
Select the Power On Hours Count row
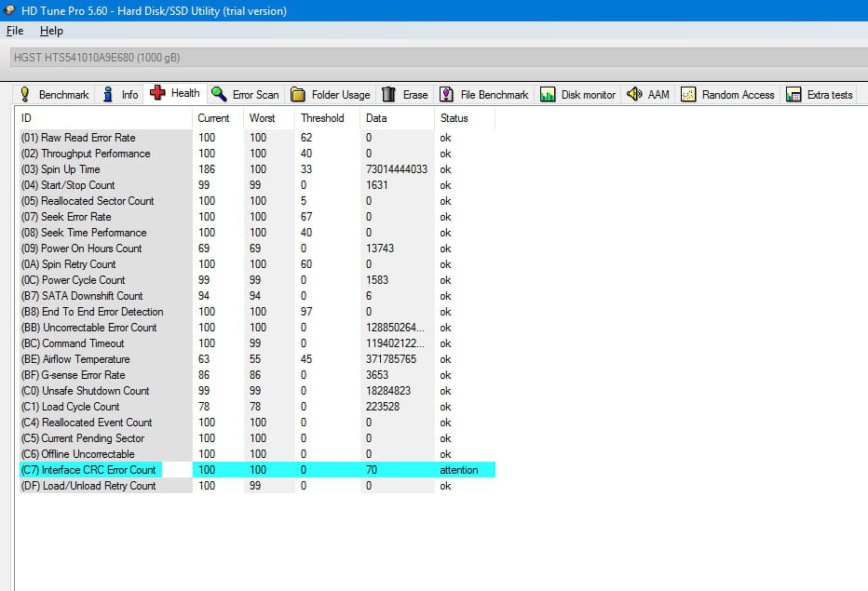[x=90, y=248]
